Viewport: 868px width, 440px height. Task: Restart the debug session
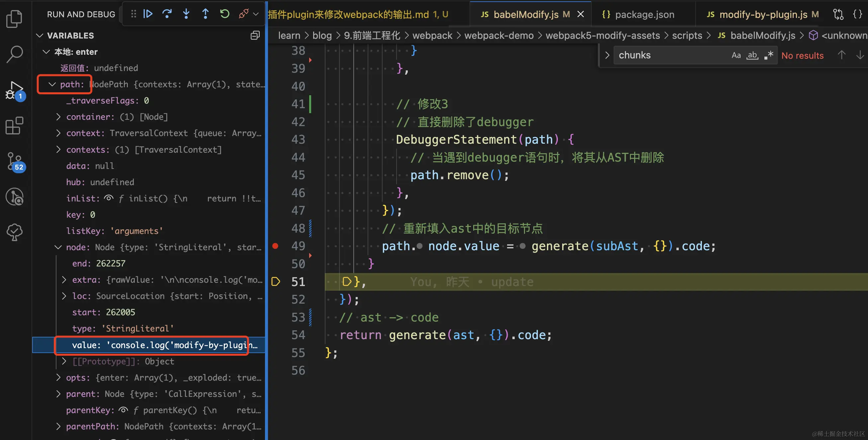(x=224, y=14)
